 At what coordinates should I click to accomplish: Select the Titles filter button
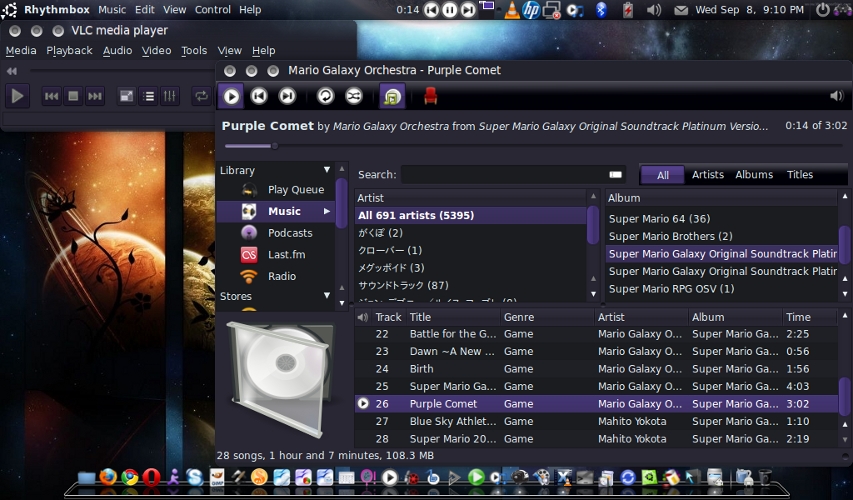pyautogui.click(x=800, y=175)
